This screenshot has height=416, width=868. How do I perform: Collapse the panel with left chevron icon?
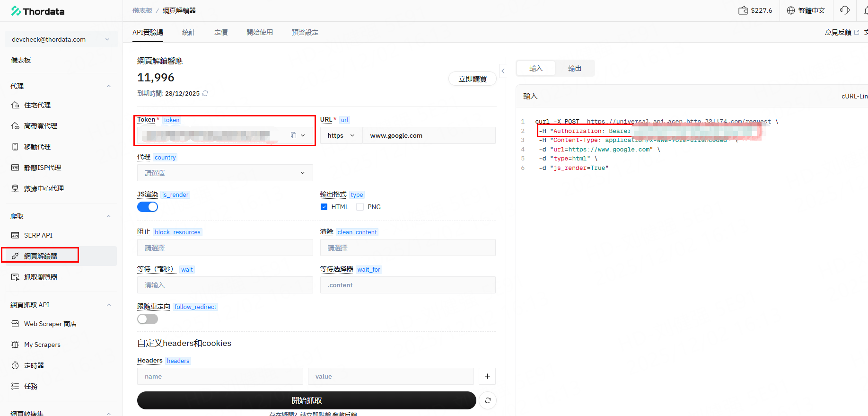[503, 71]
